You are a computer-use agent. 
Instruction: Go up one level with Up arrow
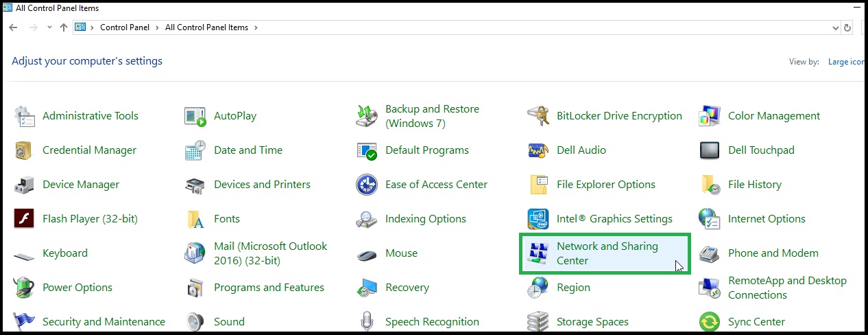(x=64, y=27)
